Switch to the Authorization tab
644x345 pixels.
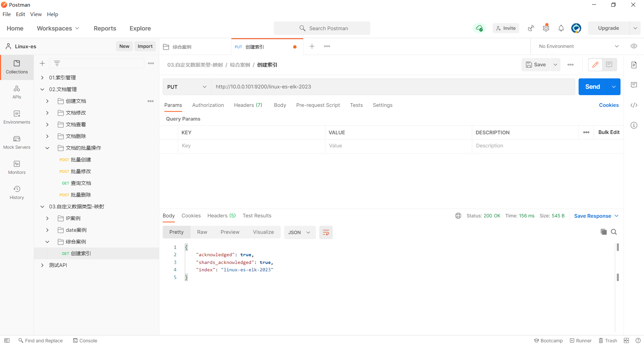(208, 105)
